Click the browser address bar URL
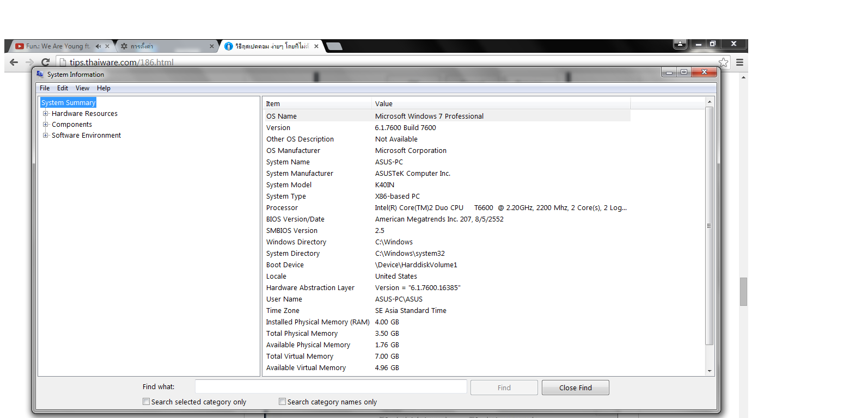Screen dimensions: 868x418 [121, 63]
